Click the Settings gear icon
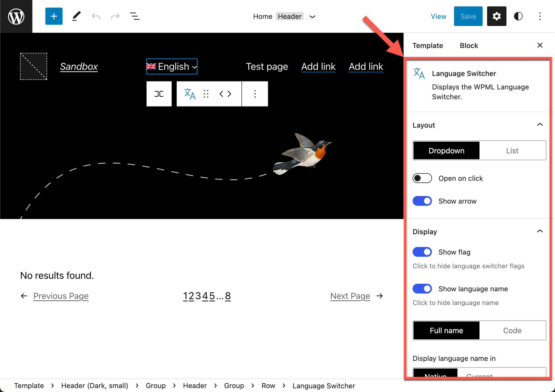This screenshot has width=555, height=392. coord(496,16)
